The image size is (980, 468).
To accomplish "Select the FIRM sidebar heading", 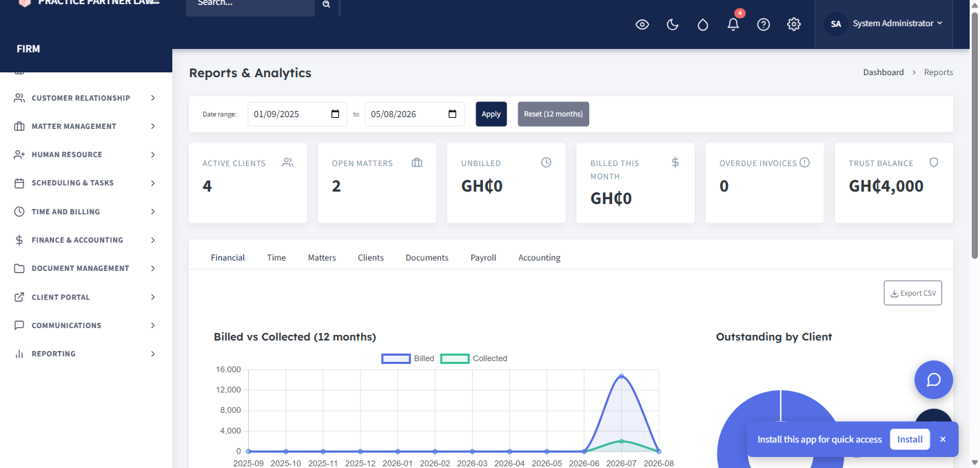I will tap(28, 49).
